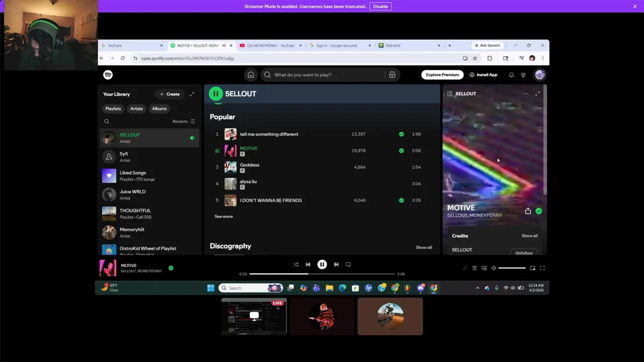Screen dimensions: 644x362
Task: Show all Credits in Now Playing panel
Action: (x=529, y=236)
